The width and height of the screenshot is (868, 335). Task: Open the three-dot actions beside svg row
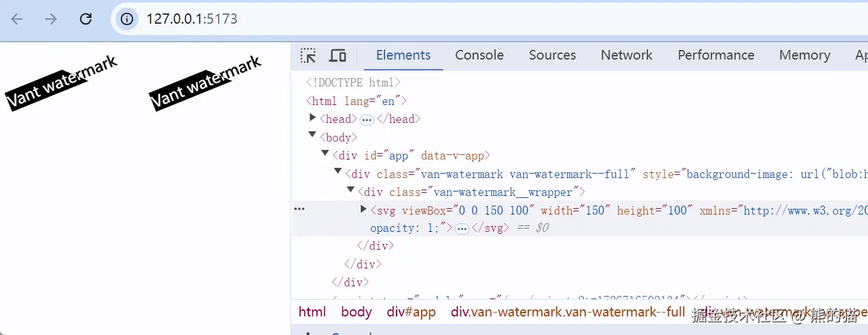(299, 209)
